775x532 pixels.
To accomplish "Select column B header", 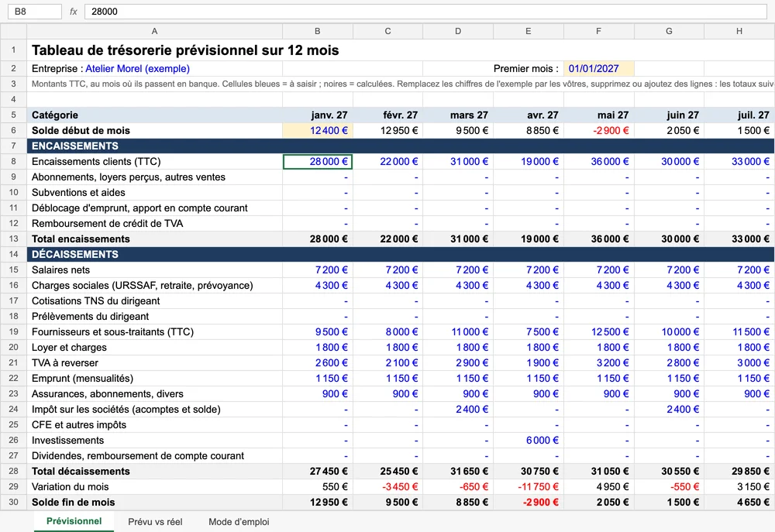I will 317,31.
